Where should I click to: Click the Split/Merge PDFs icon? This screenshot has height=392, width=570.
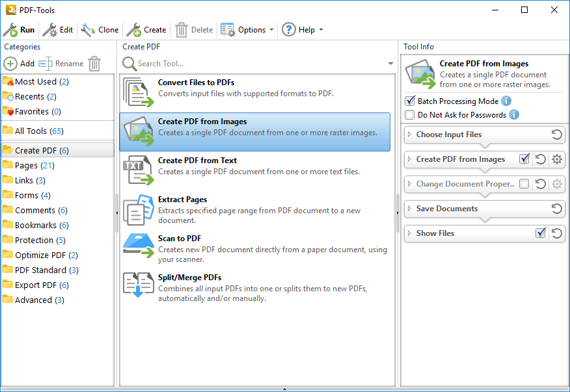[x=139, y=285]
